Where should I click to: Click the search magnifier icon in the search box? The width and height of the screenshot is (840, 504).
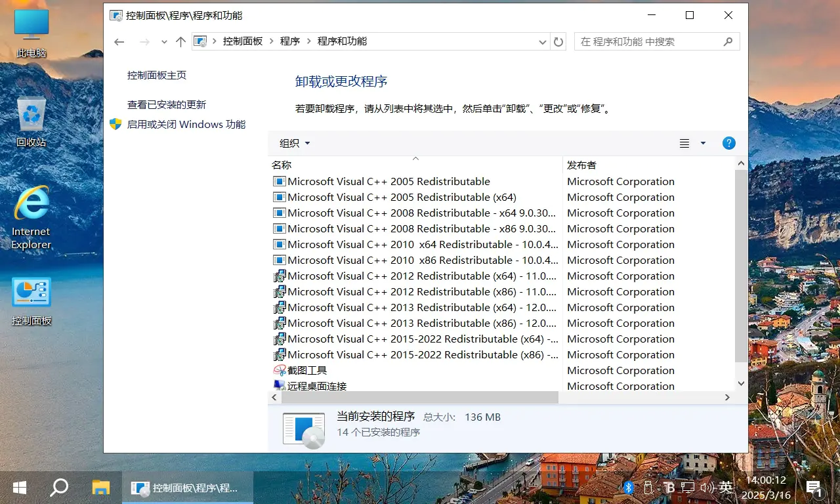click(x=728, y=41)
